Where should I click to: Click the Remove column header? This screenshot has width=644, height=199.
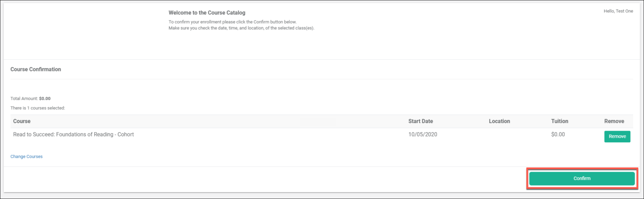(614, 121)
